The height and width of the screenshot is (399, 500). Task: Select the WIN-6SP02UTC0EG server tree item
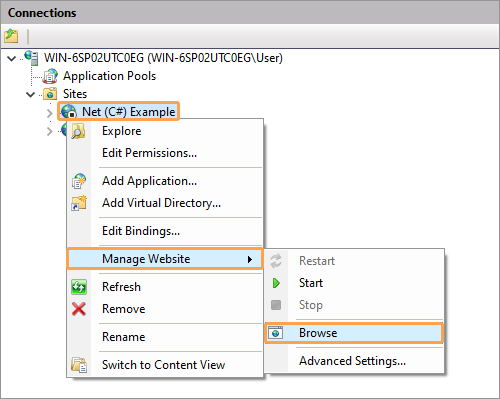point(163,58)
